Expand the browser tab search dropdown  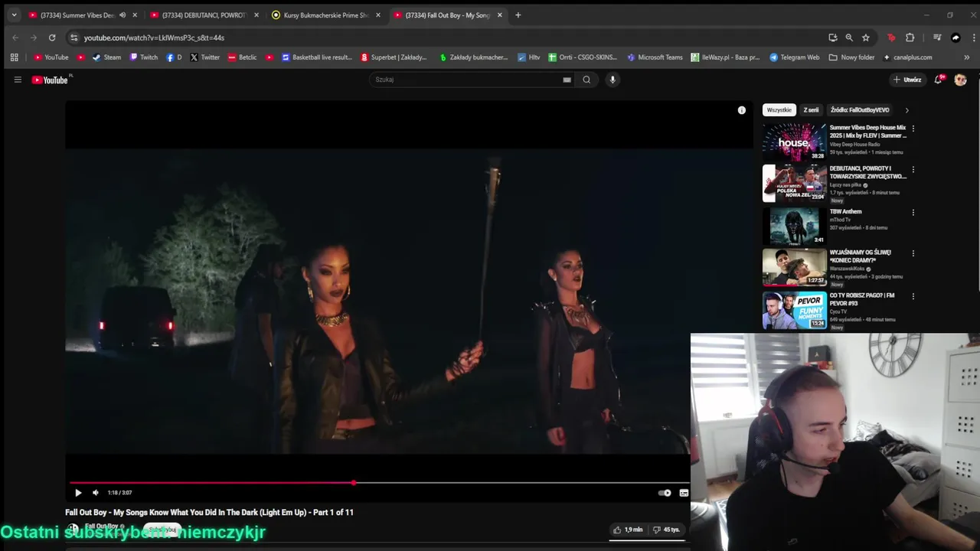[x=14, y=15]
